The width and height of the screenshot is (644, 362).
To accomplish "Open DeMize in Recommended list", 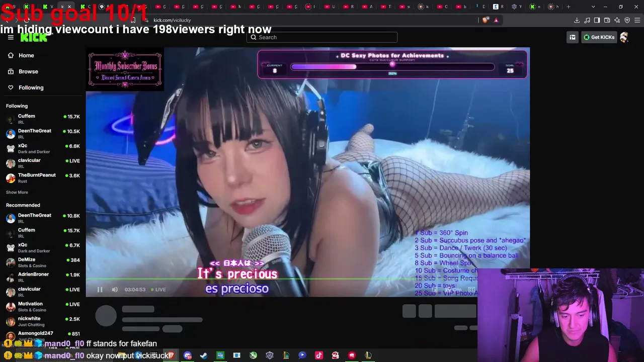I will coord(43,262).
